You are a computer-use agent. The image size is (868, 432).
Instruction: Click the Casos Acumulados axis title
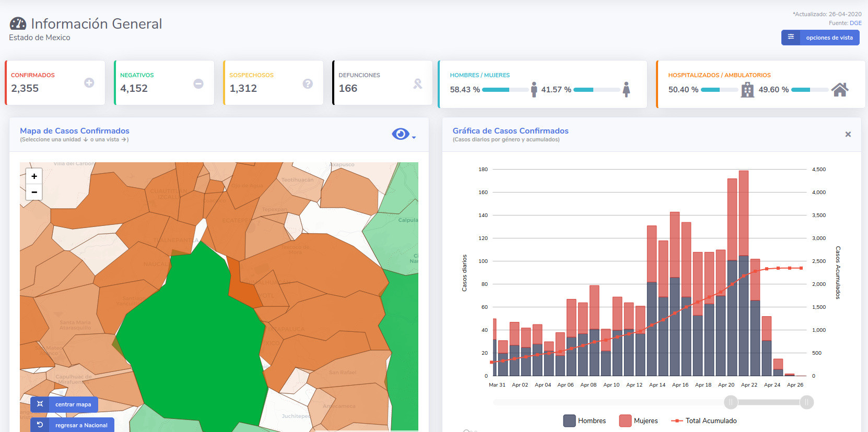pos(838,272)
